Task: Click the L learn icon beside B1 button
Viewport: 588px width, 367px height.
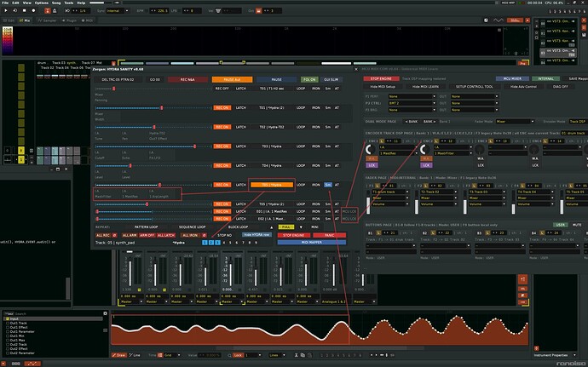Action: [x=378, y=232]
